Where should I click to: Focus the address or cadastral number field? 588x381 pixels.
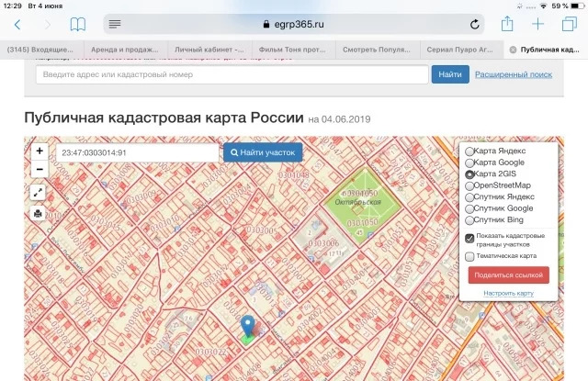click(232, 74)
